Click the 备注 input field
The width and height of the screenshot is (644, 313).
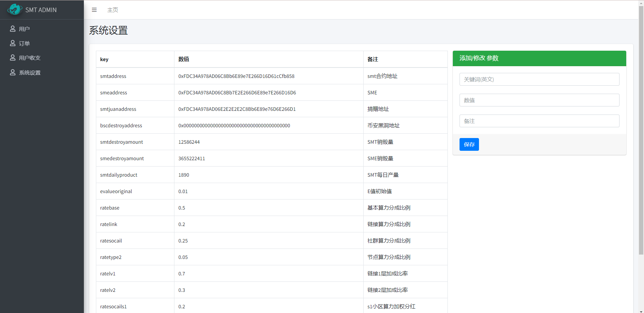(x=539, y=121)
